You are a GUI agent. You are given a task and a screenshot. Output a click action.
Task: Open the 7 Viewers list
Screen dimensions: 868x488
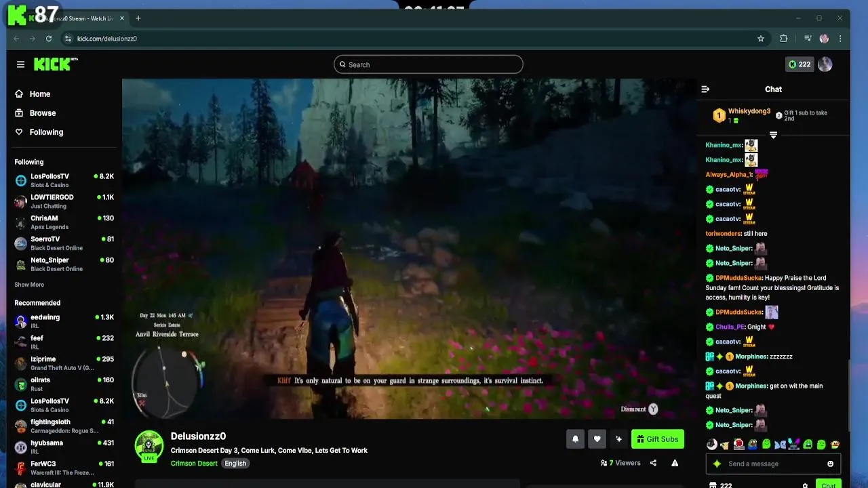click(620, 463)
